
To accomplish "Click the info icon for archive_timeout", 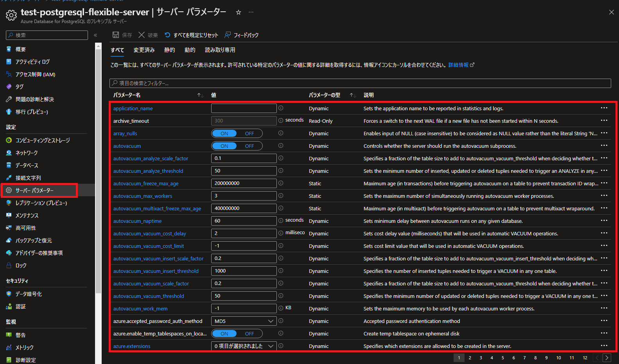I will [281, 120].
